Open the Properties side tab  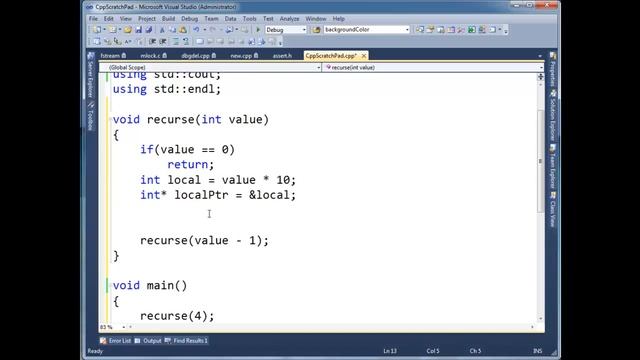[x=553, y=69]
